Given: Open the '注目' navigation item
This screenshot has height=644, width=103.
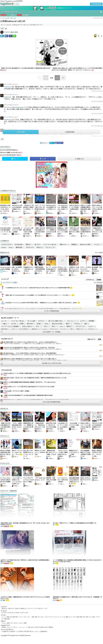Looking at the screenshot, I should coord(2,12).
